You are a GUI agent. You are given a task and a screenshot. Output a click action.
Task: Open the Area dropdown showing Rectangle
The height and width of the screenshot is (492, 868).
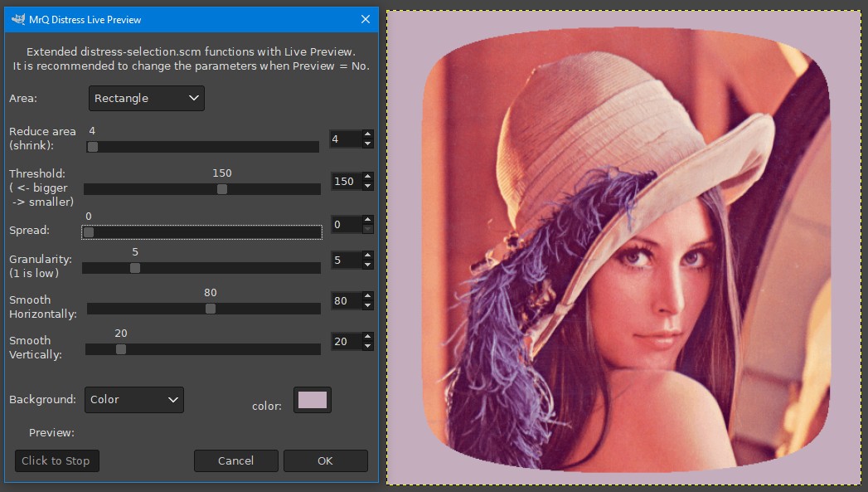pyautogui.click(x=146, y=98)
